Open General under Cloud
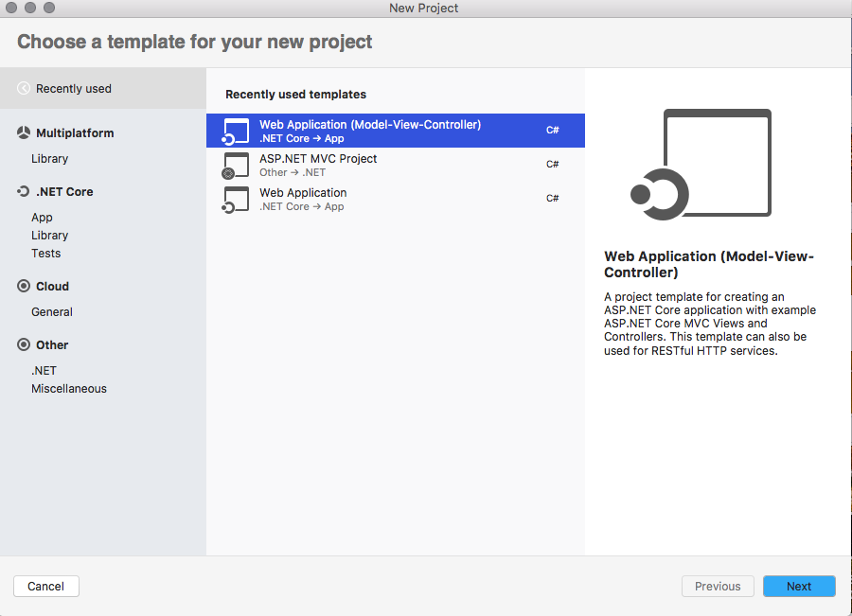852x616 pixels. click(x=52, y=312)
